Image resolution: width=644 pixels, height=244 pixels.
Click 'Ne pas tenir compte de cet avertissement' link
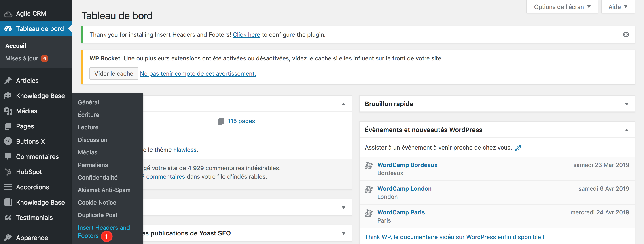pyautogui.click(x=198, y=74)
